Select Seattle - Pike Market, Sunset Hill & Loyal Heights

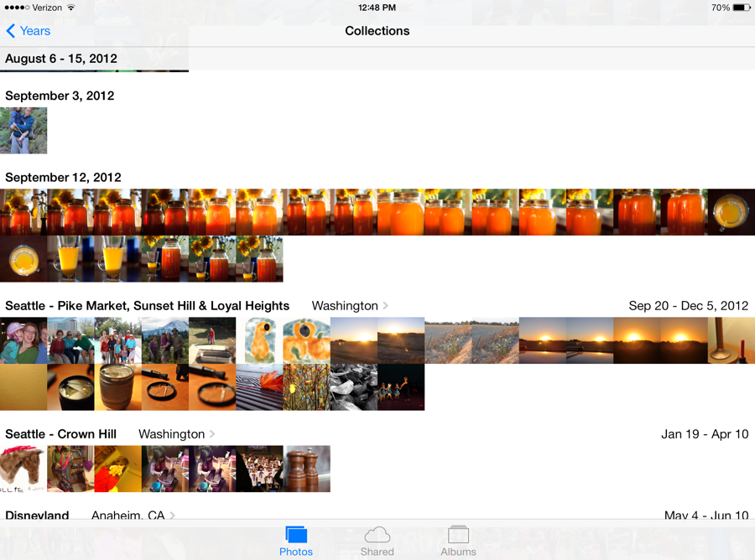[148, 305]
